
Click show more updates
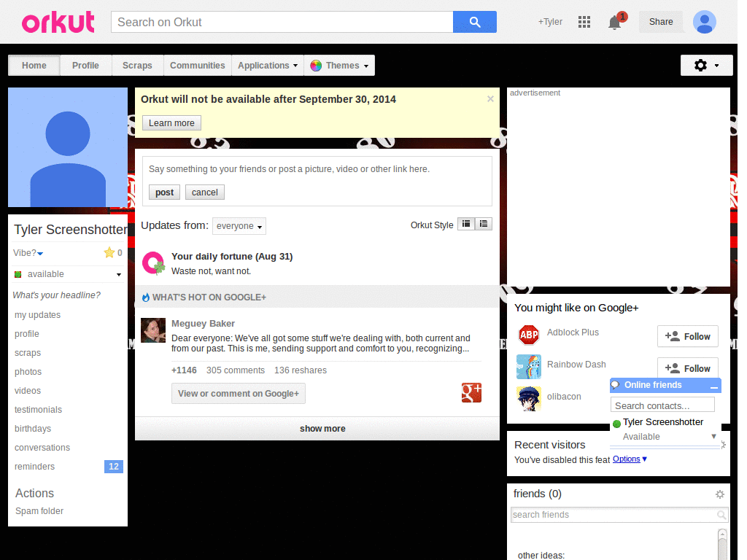[x=317, y=429]
